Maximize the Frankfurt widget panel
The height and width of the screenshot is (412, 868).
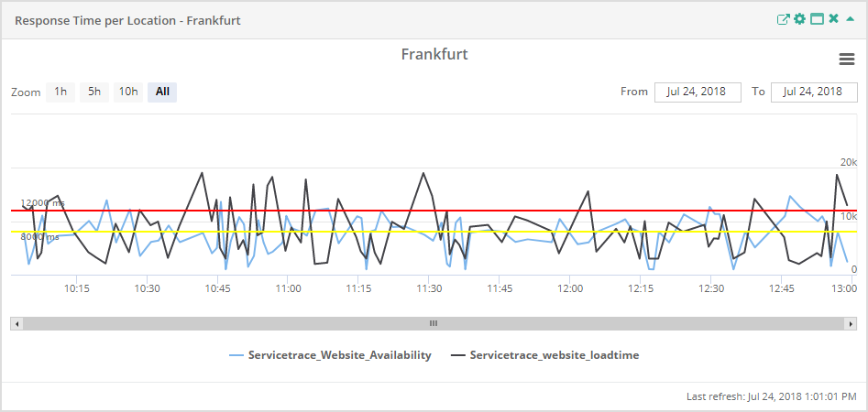point(817,19)
